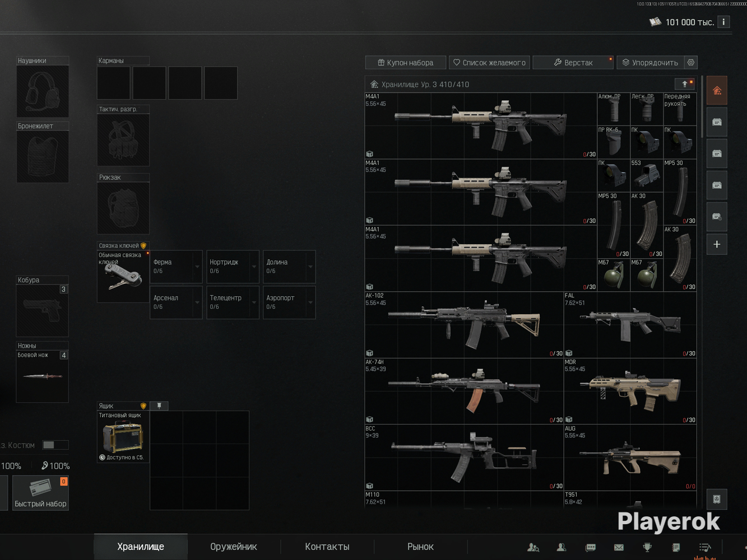The width and height of the screenshot is (747, 560).
Task: Select the 553 holographic sight item
Action: pyautogui.click(x=647, y=175)
